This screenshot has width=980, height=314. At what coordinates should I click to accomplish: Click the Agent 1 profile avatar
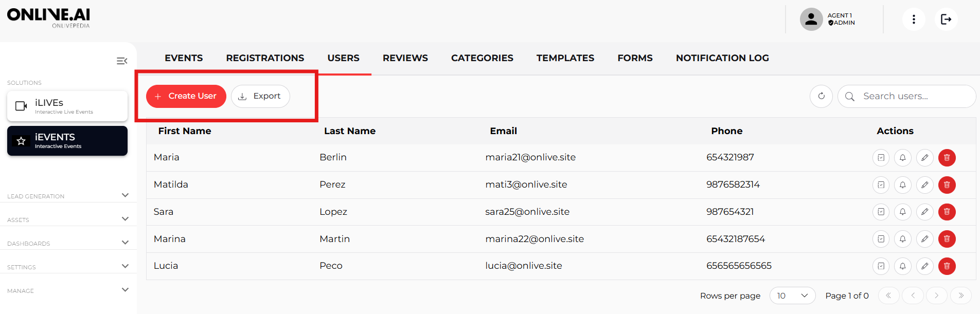(811, 20)
